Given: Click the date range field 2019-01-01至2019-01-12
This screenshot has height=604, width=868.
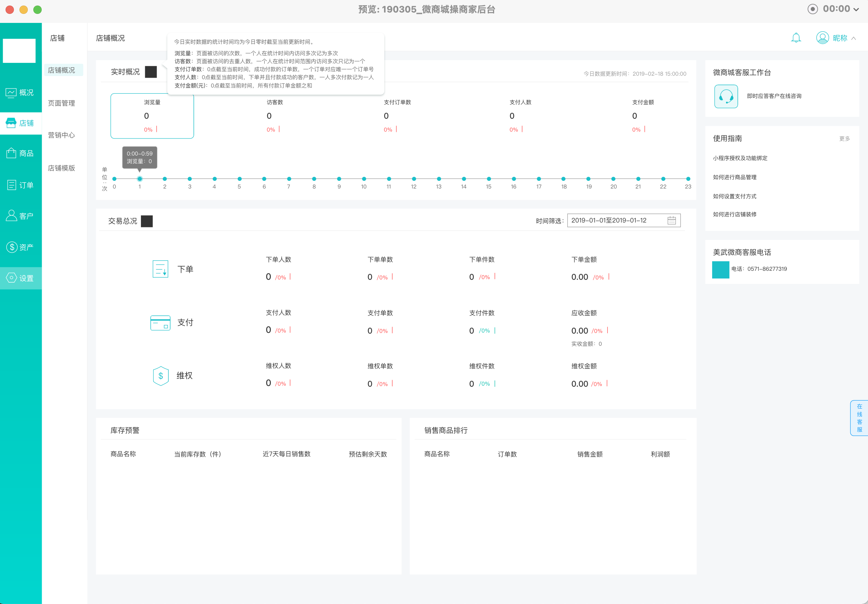Looking at the screenshot, I should [x=624, y=220].
